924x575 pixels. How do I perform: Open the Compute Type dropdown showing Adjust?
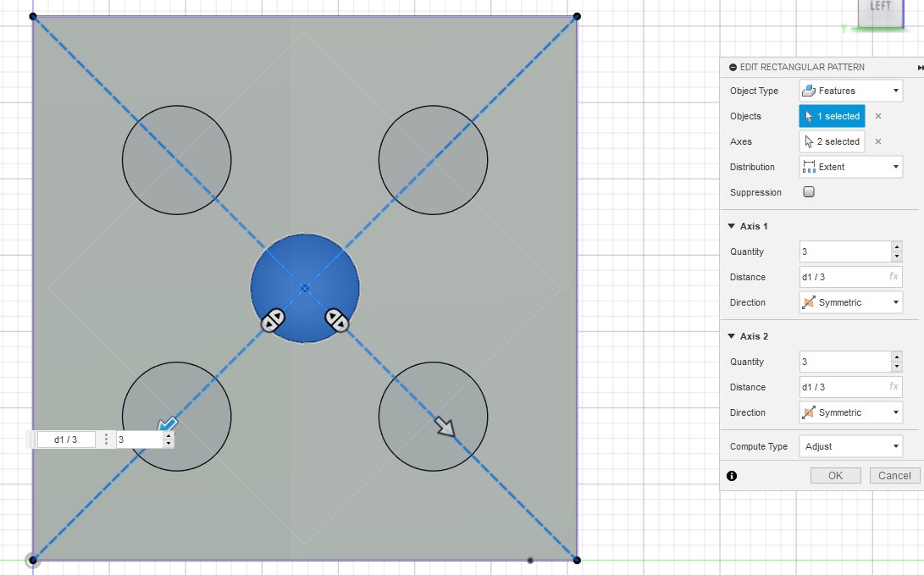(x=850, y=446)
